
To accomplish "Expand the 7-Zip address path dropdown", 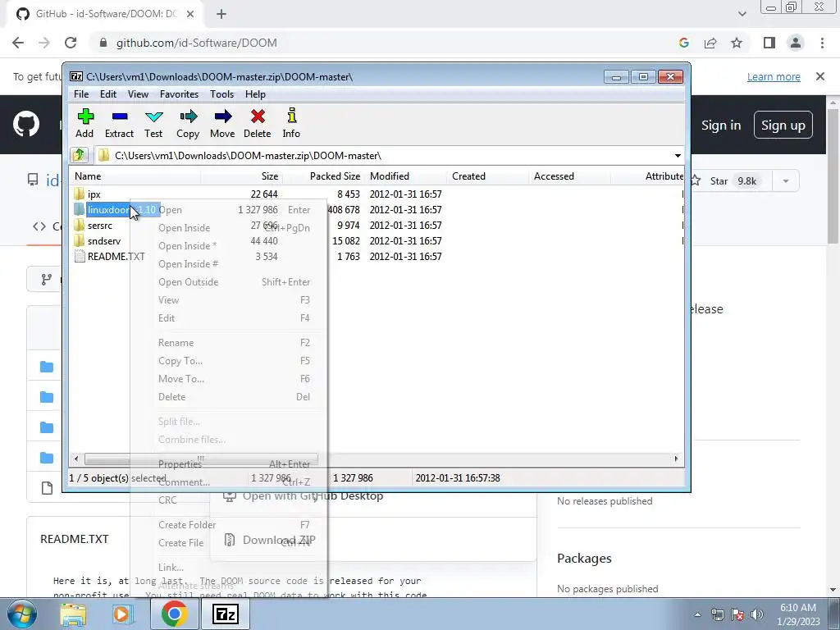I will tap(678, 155).
